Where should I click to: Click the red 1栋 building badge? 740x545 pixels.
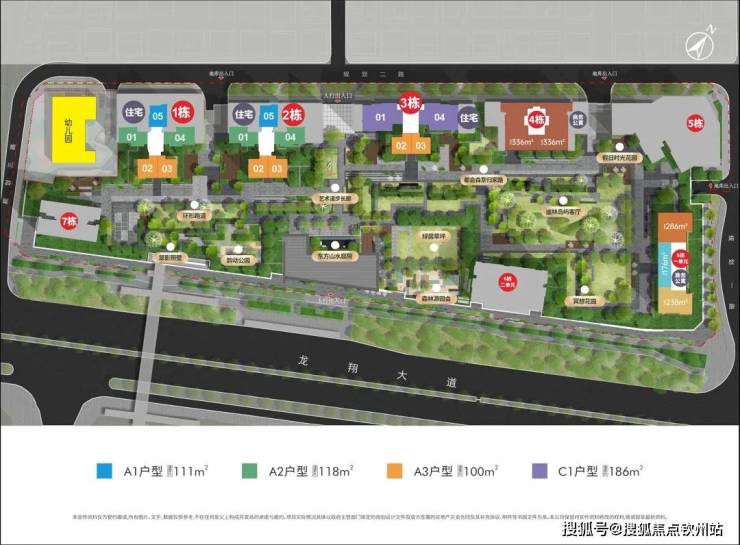point(182,112)
